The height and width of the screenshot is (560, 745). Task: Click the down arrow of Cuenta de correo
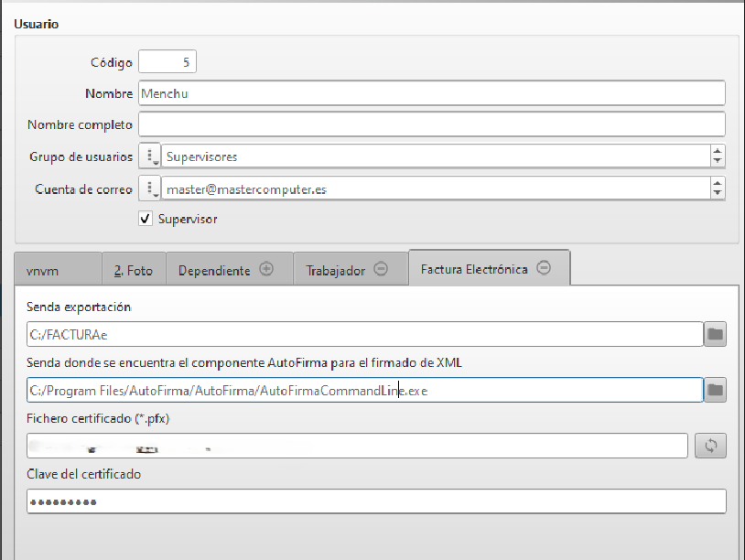(718, 195)
